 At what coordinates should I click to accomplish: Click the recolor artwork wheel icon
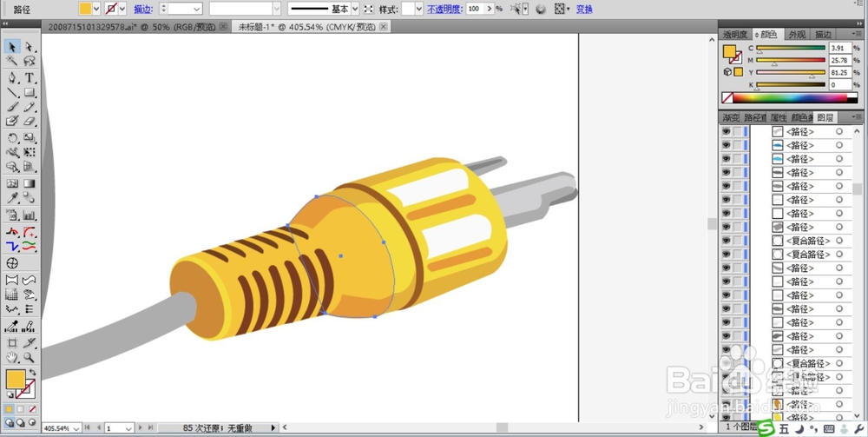(541, 9)
